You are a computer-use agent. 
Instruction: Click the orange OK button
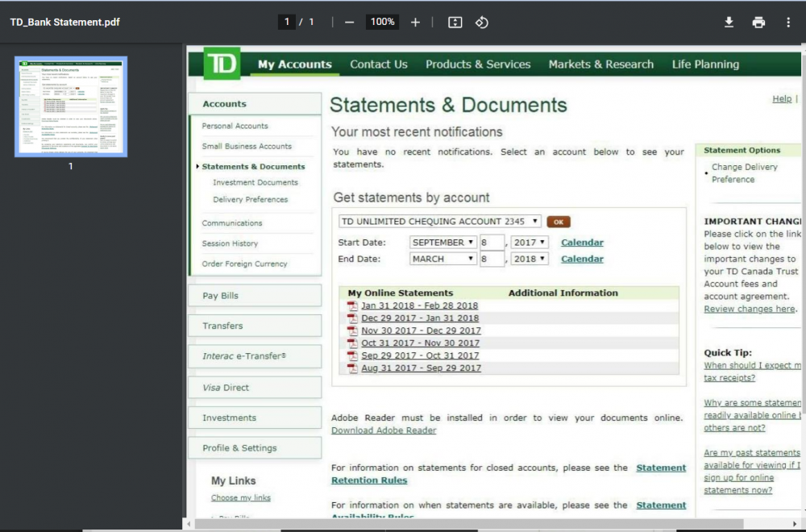click(x=559, y=222)
